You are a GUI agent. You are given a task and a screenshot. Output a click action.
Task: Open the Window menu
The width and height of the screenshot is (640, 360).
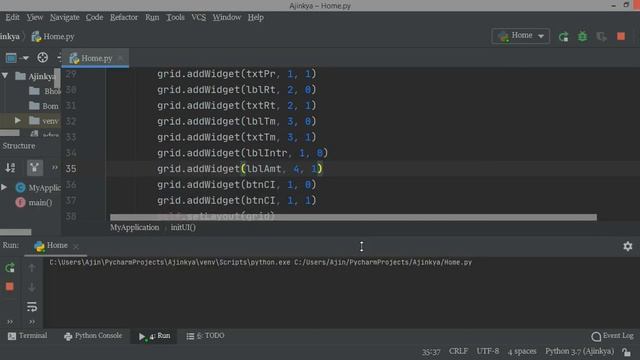(x=227, y=17)
